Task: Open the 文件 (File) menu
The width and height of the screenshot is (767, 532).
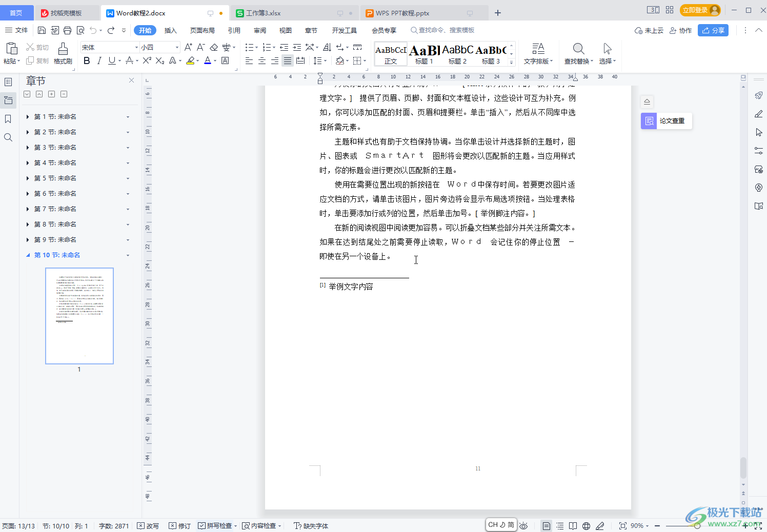Action: click(16, 30)
